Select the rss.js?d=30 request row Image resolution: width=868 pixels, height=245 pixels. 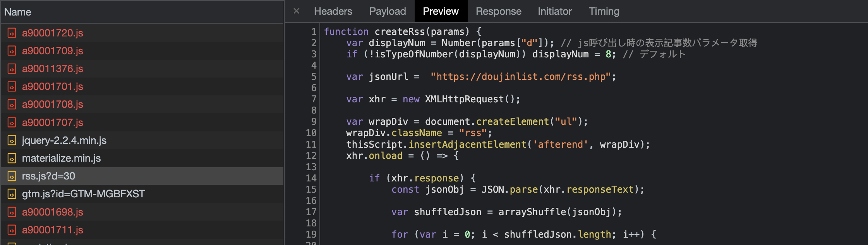coord(142,176)
